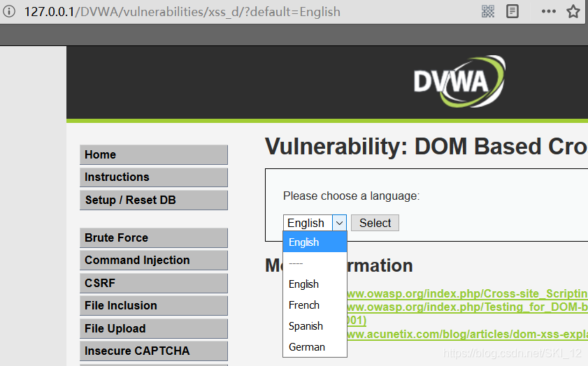
Task: Choose the highlighted English option in dropdown list
Action: tap(315, 242)
